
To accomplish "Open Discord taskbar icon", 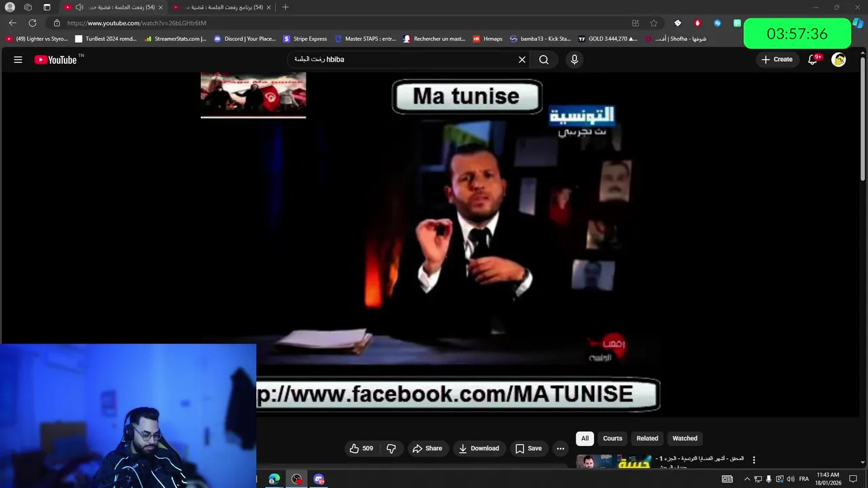I will pyautogui.click(x=319, y=479).
